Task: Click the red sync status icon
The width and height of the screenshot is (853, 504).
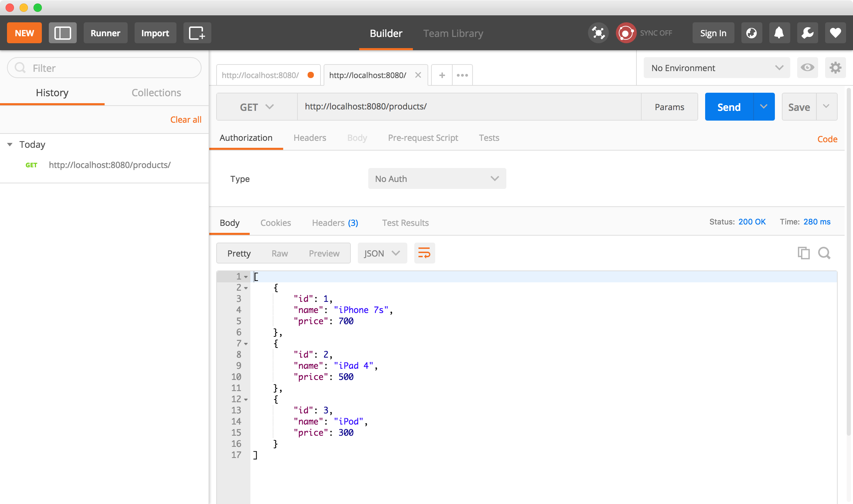Action: (x=626, y=33)
